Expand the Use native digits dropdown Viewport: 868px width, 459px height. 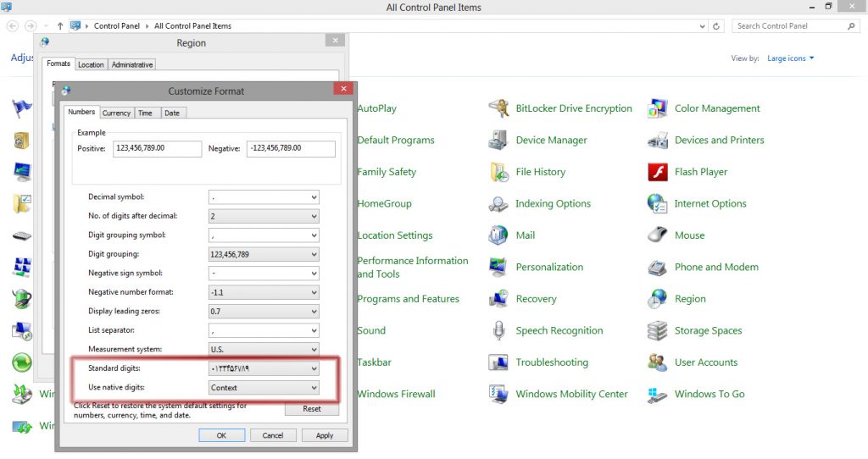coord(314,388)
